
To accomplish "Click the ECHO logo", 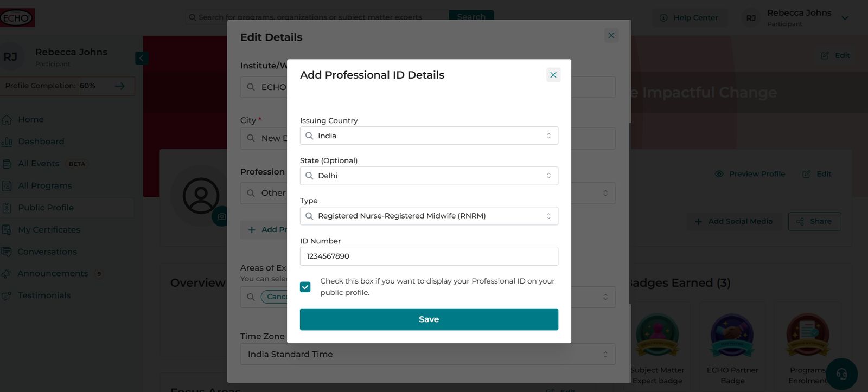I will [x=17, y=18].
